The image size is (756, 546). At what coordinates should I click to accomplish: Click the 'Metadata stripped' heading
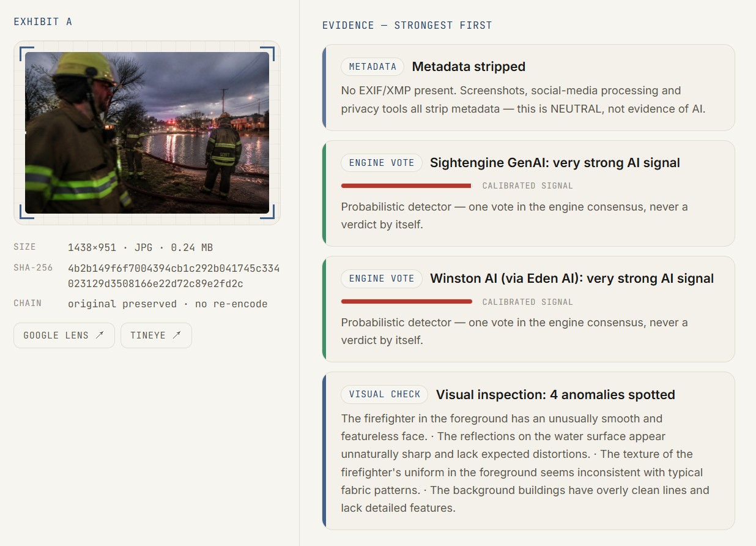coord(469,67)
